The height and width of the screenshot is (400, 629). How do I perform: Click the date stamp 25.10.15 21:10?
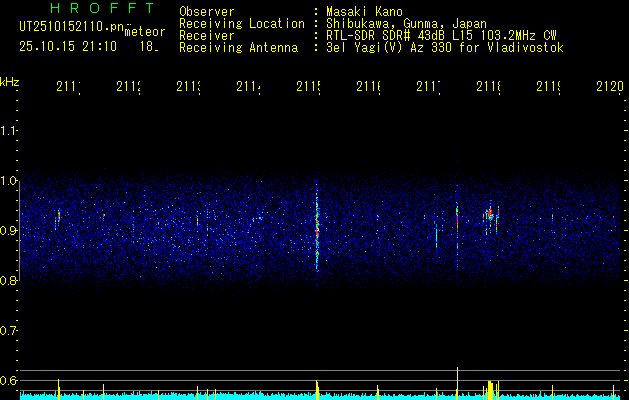[68, 47]
